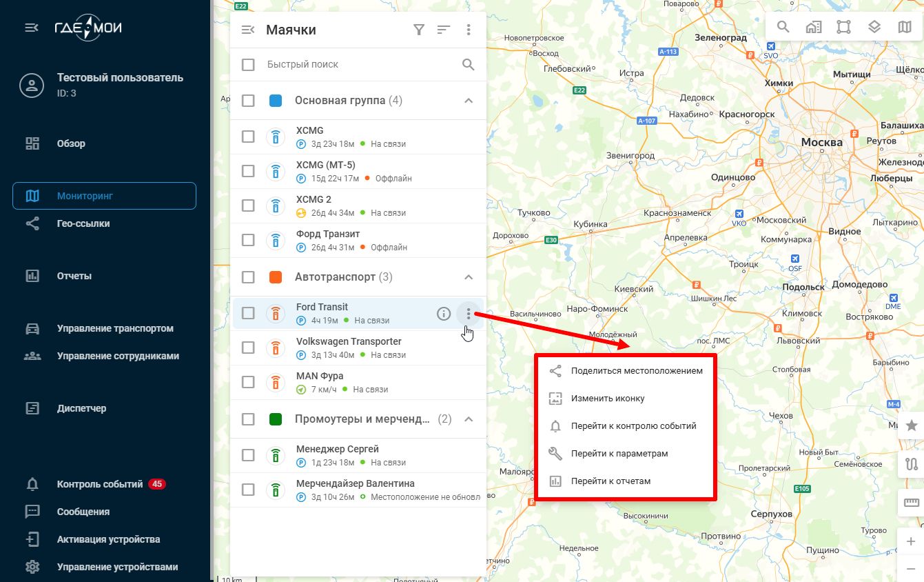Open the map layers icon

(x=874, y=27)
